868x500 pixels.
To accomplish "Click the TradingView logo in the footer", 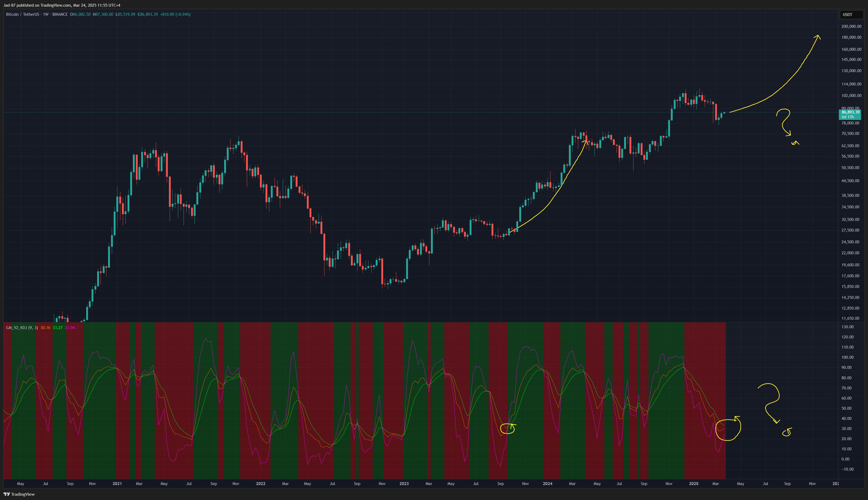I will (x=19, y=494).
